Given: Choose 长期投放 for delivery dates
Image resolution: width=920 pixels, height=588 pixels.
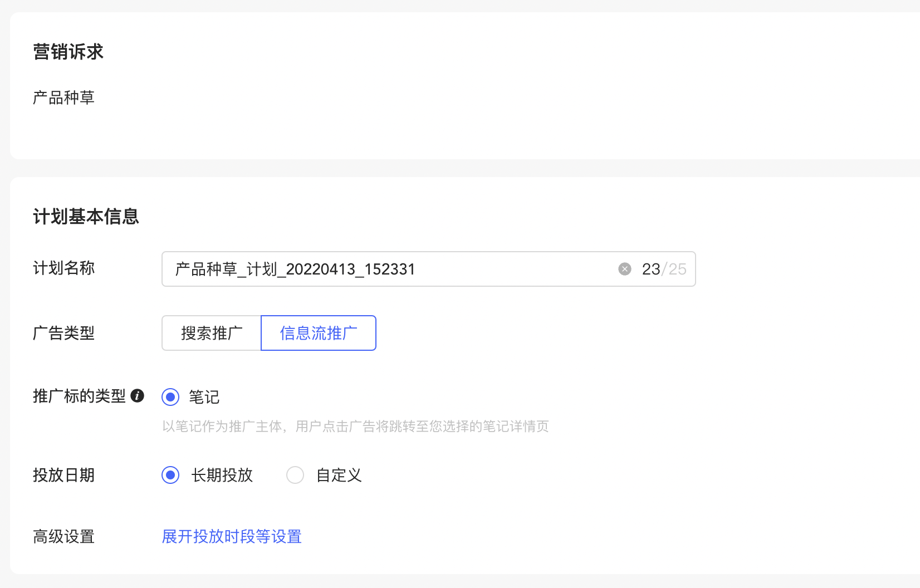Looking at the screenshot, I should pos(170,475).
